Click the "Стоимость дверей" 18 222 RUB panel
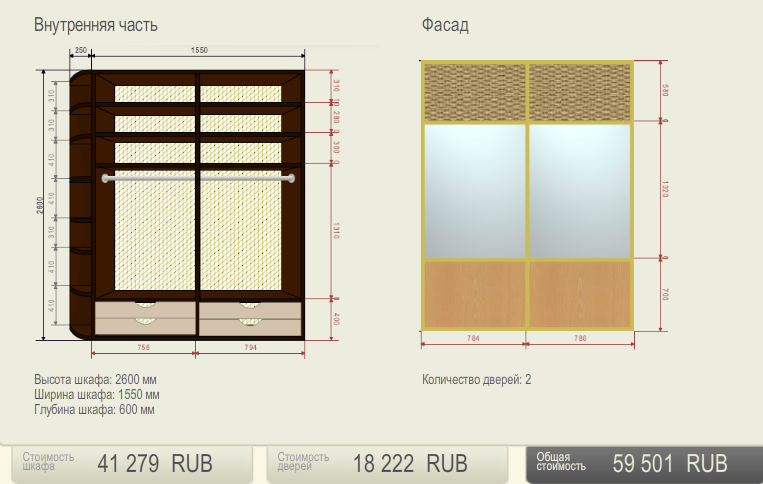Screen dimensions: 763x484 [387, 465]
